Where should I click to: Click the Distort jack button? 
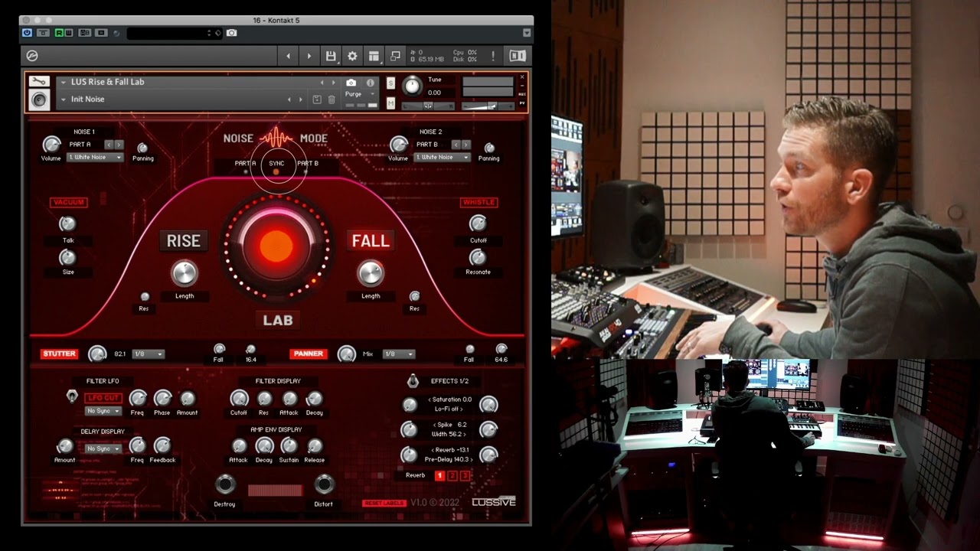[x=324, y=484]
